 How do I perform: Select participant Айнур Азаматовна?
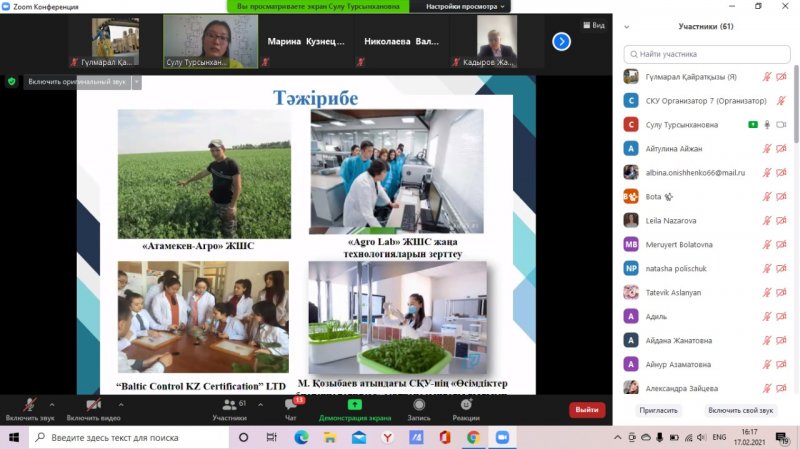coord(707,364)
